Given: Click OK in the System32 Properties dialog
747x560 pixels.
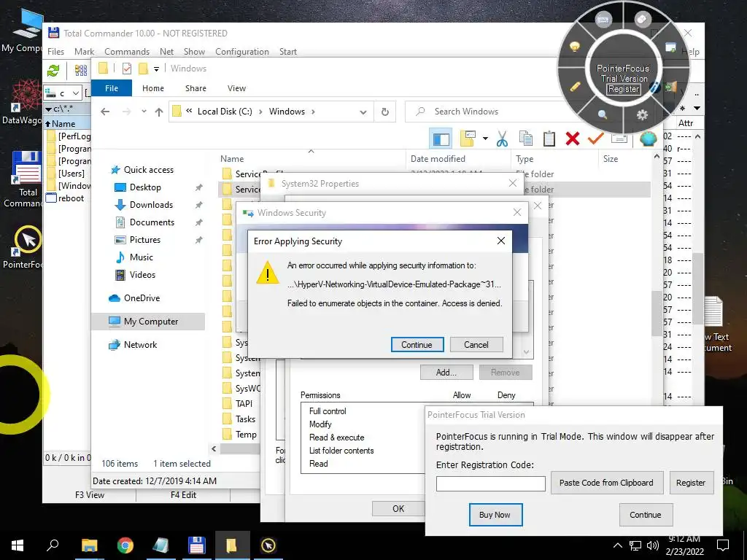Looking at the screenshot, I should coord(398,509).
